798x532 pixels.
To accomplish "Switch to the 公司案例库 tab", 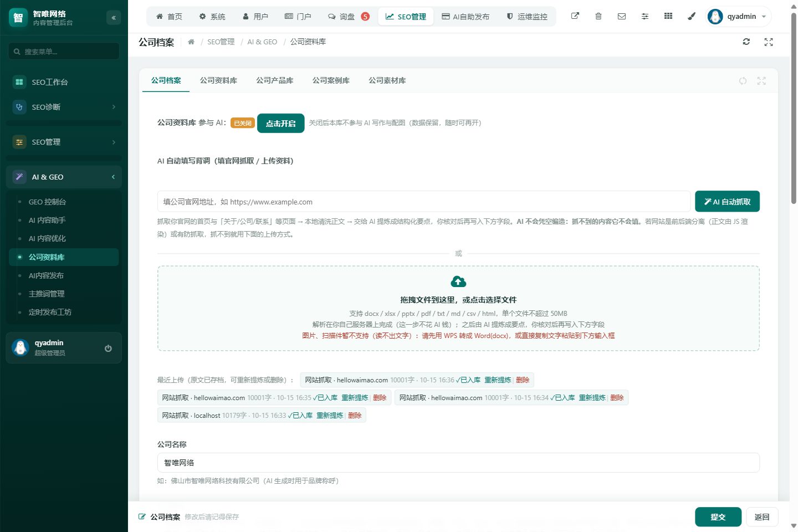I will 331,80.
